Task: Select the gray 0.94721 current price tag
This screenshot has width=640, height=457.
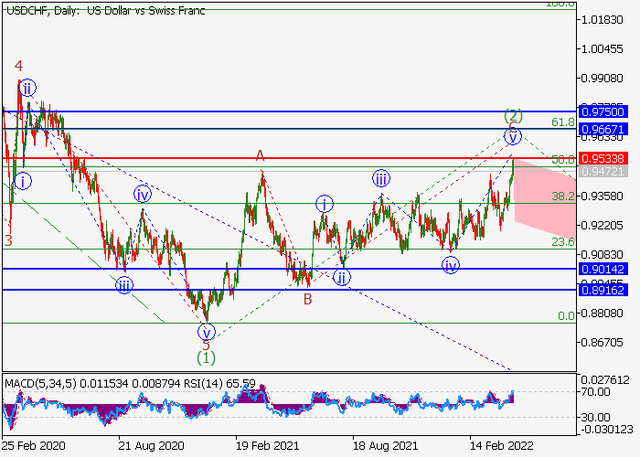Action: click(603, 171)
